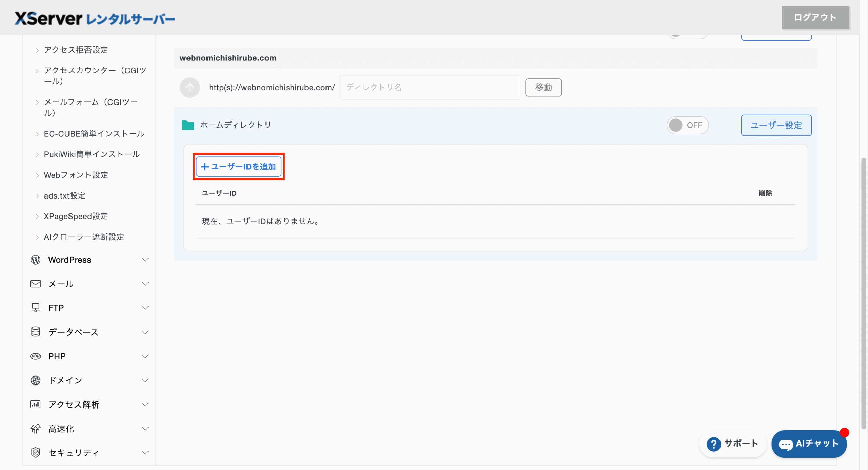Click the question mark support icon
The width and height of the screenshot is (868, 470).
point(714,444)
